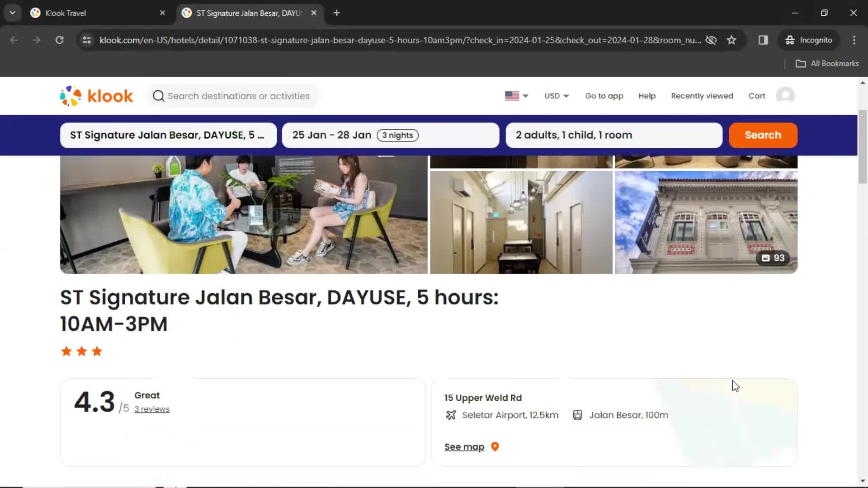Open the Cart

756,96
